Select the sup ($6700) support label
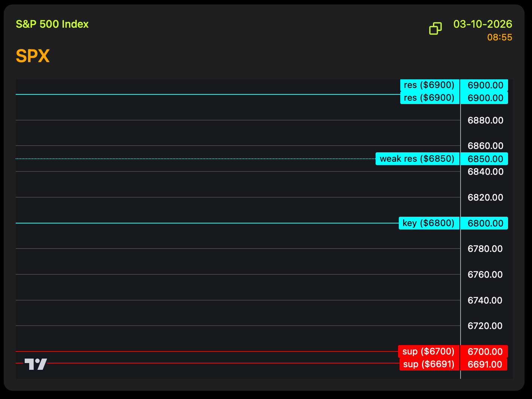The image size is (532, 399). pos(428,351)
